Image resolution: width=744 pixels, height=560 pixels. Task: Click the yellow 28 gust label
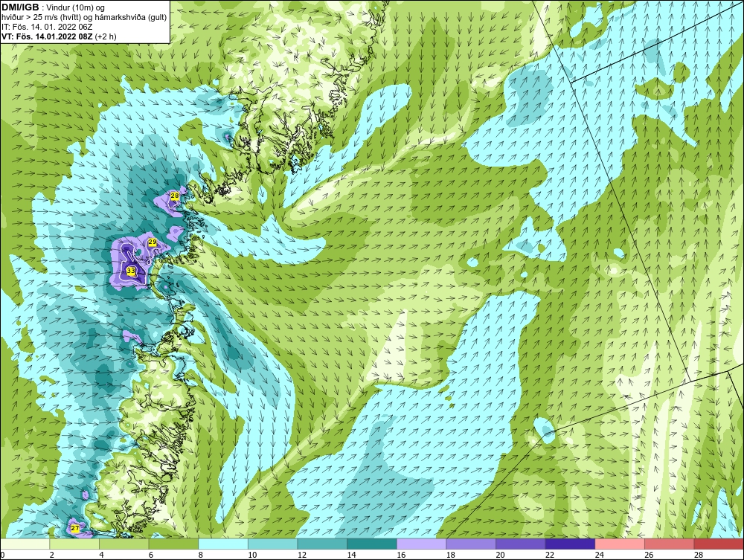[x=175, y=196]
